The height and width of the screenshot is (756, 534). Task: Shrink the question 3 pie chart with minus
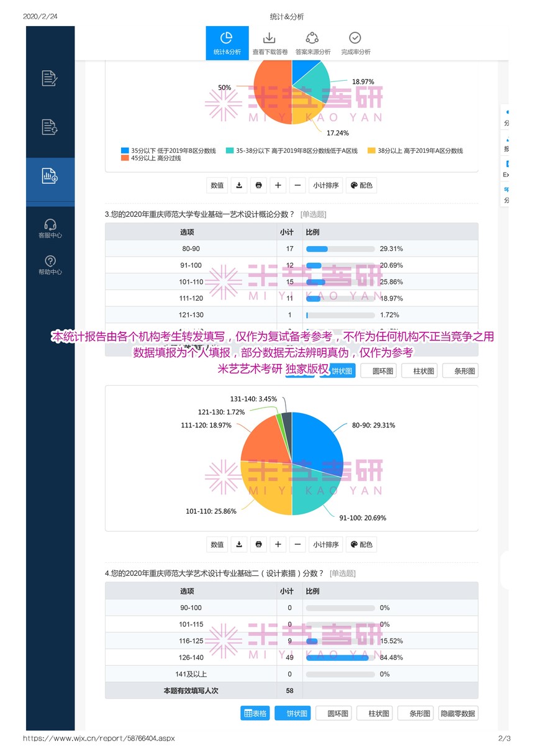298,545
